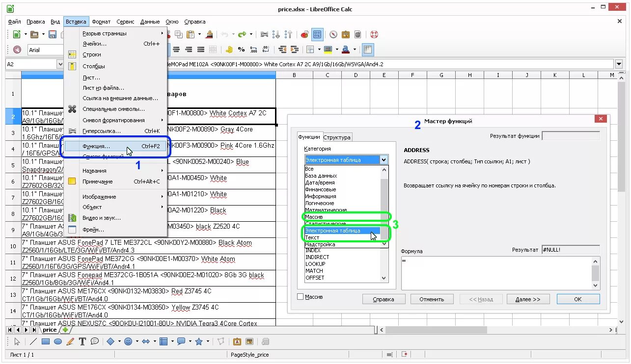Click the Справка button in the wizard
Viewport: 631px width, 364px height.
coord(384,299)
